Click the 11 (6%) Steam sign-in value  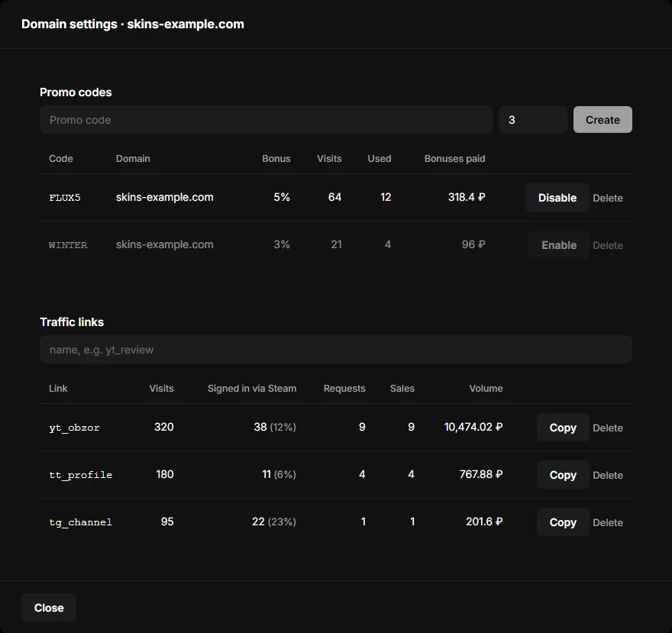click(x=279, y=474)
